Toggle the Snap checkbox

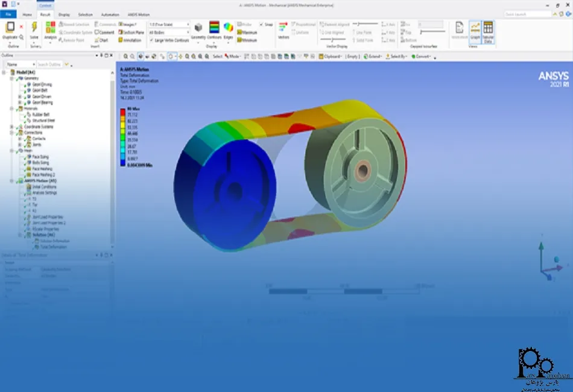pos(261,25)
